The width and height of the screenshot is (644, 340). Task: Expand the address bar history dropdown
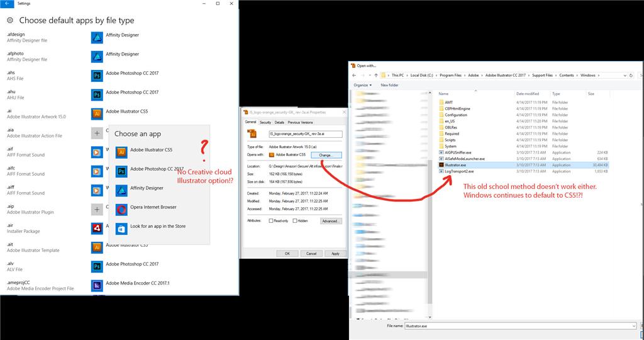(625, 76)
